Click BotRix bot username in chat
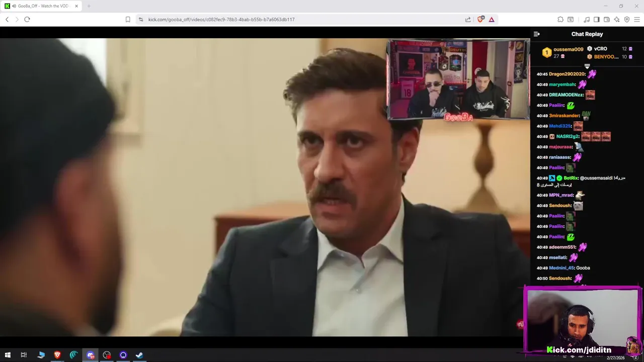Screen dimensions: 644x362 (571, 178)
